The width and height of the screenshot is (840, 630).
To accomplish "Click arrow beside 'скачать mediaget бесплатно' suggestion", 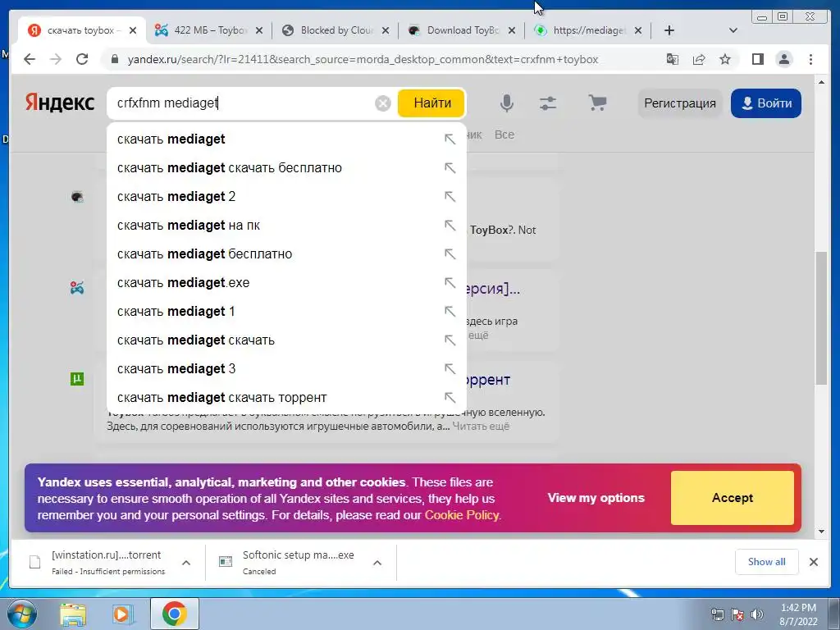I will coord(450,254).
